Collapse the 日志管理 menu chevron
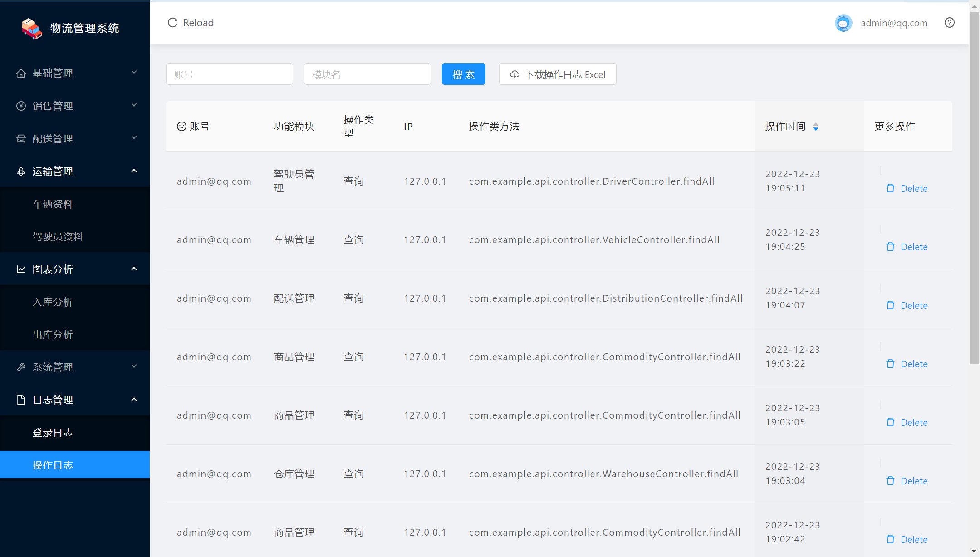The width and height of the screenshot is (980, 557). tap(134, 400)
